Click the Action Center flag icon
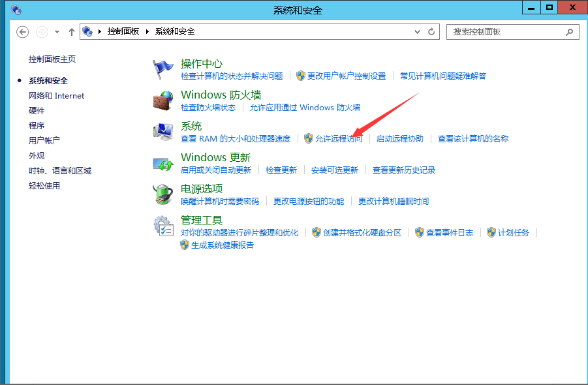Viewport: 588px width, 385px height. click(x=162, y=69)
